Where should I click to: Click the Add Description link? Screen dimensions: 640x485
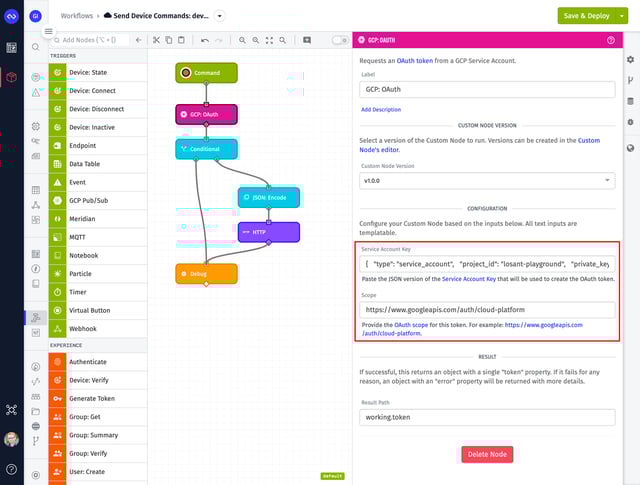(x=381, y=109)
